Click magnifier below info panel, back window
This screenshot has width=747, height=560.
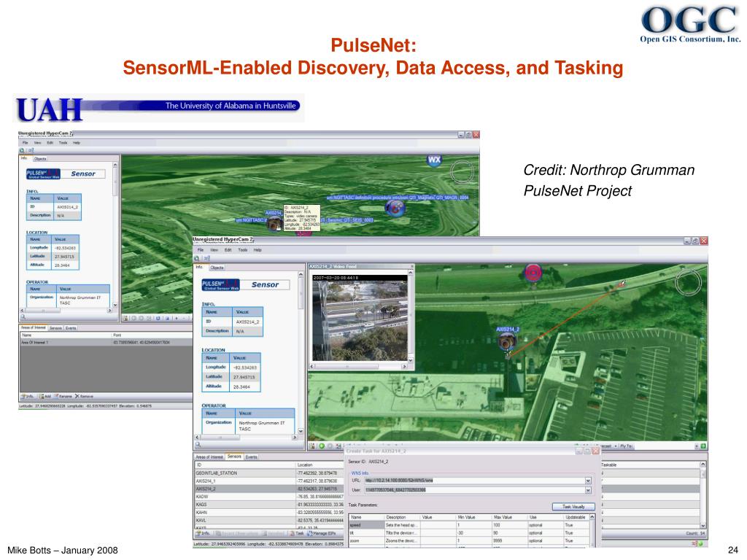point(23,316)
